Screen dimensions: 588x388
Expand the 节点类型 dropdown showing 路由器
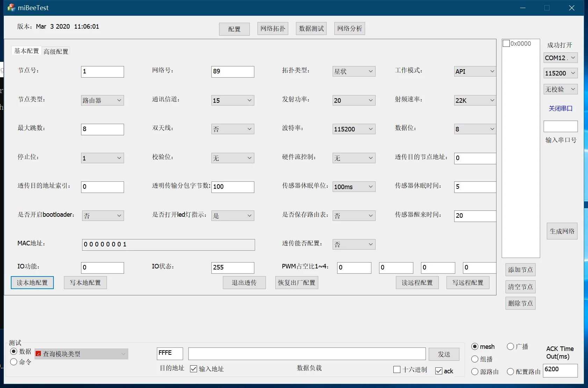[x=102, y=100]
